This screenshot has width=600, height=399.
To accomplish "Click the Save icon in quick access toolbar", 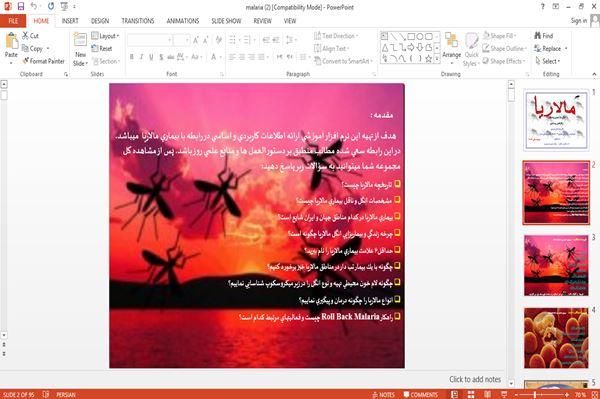I will click(x=21, y=6).
